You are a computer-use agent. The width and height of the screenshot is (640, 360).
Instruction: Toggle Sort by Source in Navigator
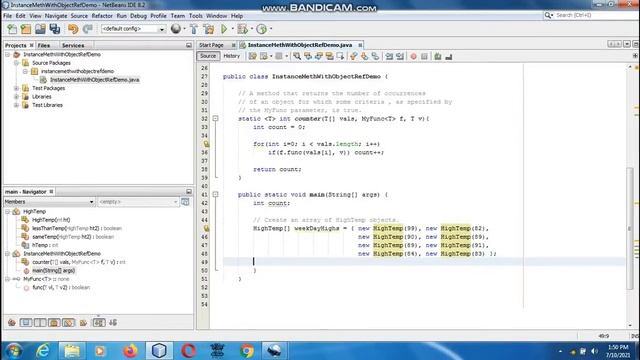coord(113,322)
